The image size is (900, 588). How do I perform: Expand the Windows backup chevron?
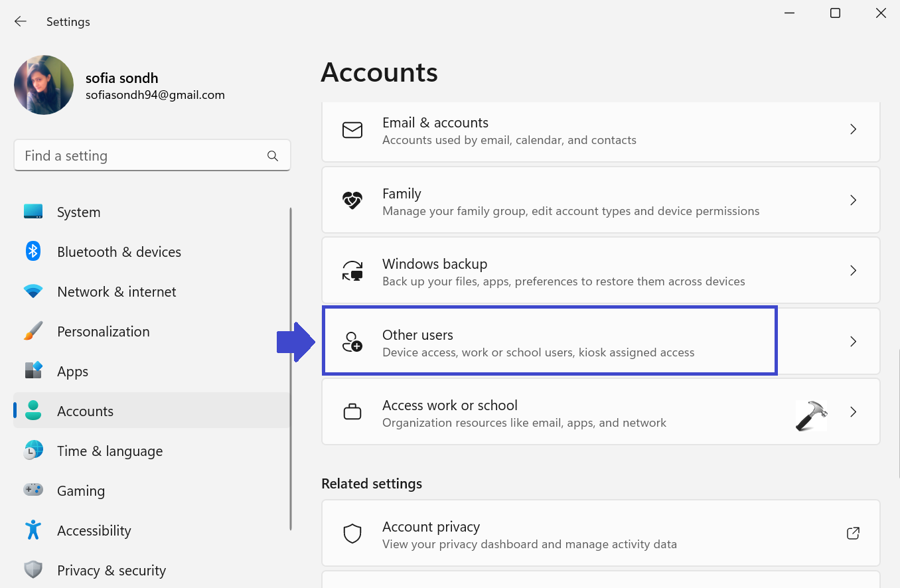coord(854,271)
